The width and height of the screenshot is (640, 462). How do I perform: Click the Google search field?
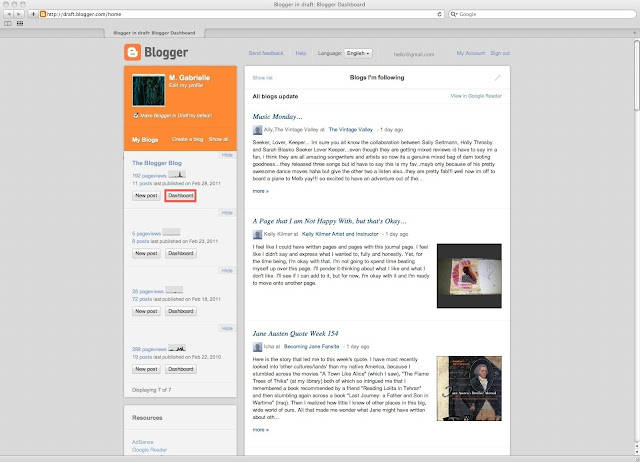point(542,14)
